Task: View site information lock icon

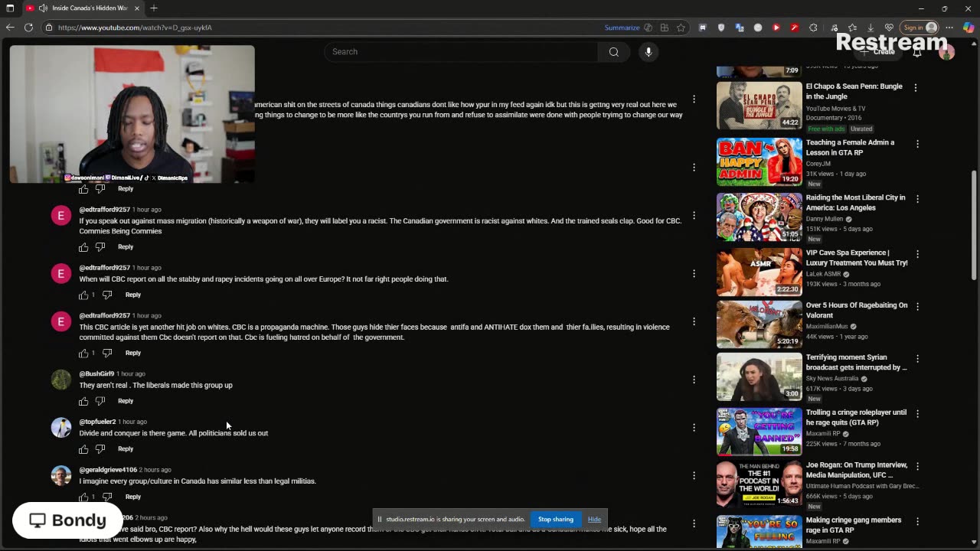Action: click(49, 28)
